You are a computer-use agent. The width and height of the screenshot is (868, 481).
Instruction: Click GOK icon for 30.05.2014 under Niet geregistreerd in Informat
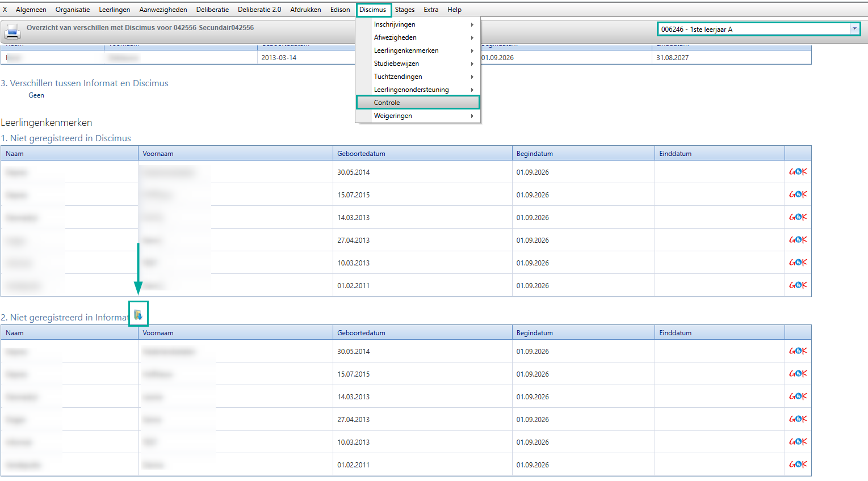pos(798,351)
